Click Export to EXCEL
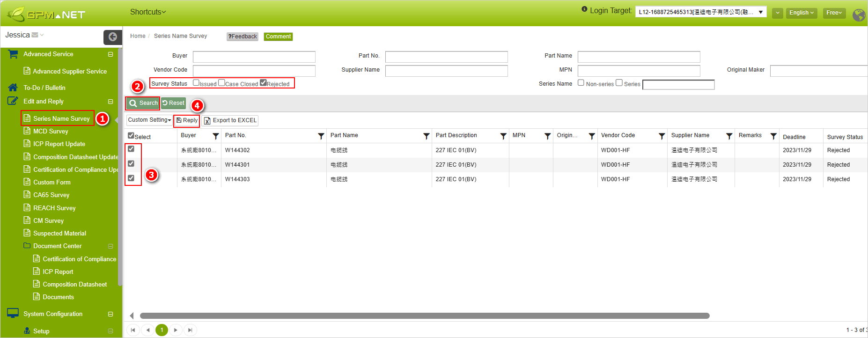868x338 pixels. coord(230,120)
